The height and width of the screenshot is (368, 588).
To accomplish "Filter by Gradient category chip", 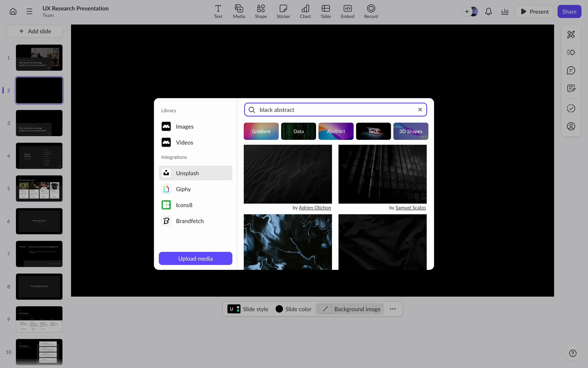I will (x=261, y=131).
